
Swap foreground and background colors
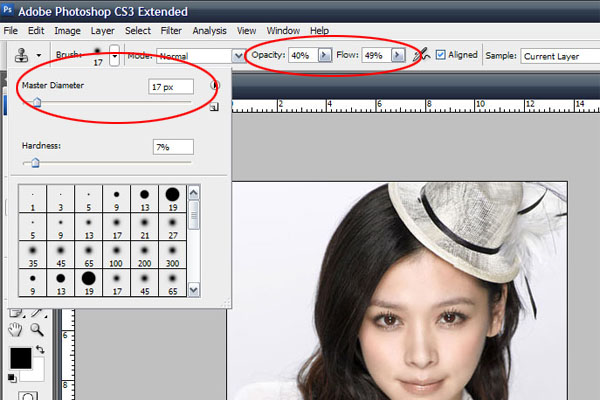tap(40, 349)
